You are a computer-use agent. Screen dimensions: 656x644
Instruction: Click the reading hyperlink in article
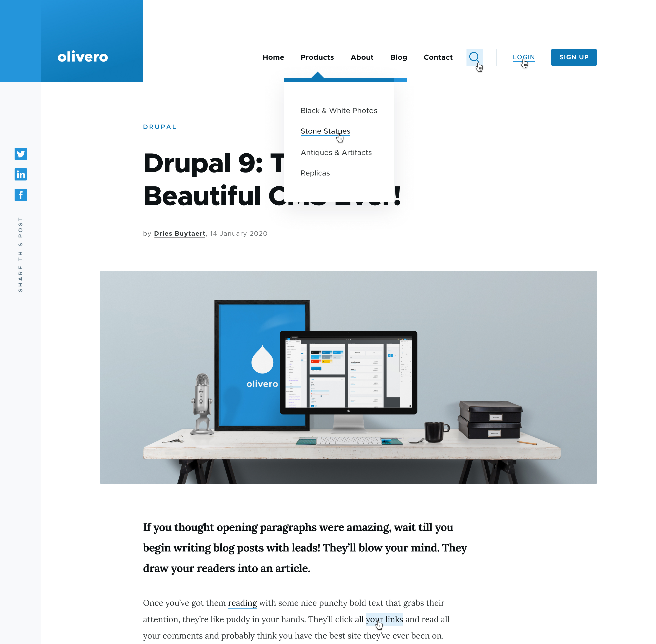(x=242, y=603)
